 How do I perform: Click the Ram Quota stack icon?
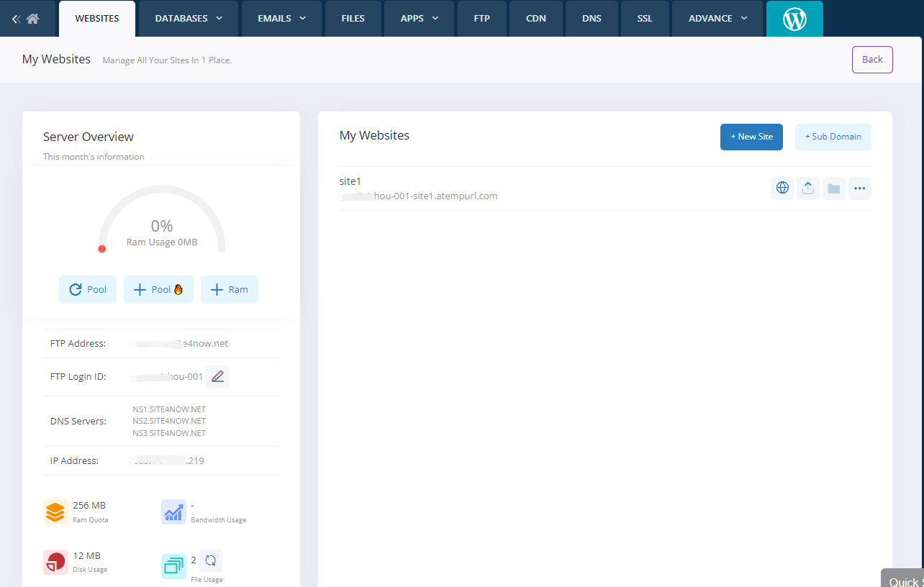(x=55, y=511)
